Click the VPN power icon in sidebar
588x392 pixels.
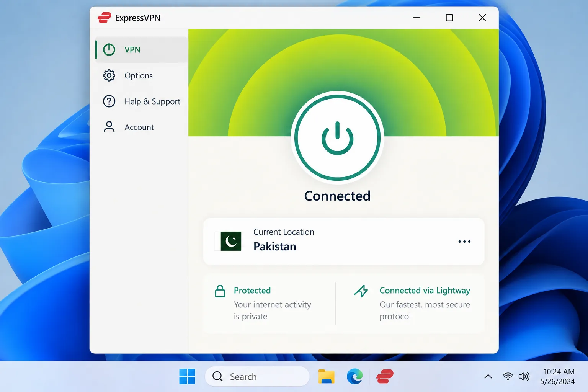point(109,50)
